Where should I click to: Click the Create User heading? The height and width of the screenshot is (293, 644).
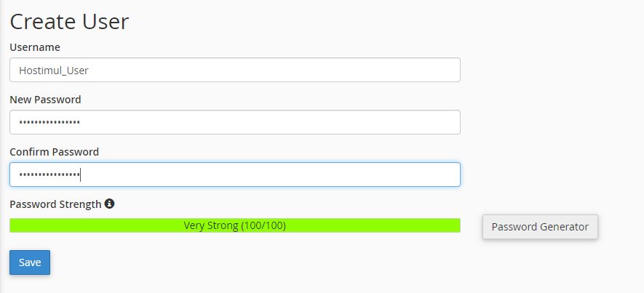click(x=69, y=21)
